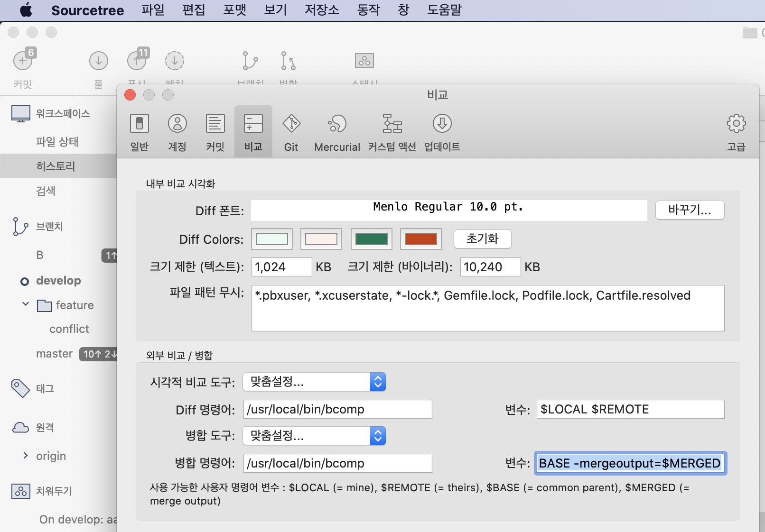The image size is (765, 532).
Task: Click the Menlo Regular font display field
Action: 449,210
